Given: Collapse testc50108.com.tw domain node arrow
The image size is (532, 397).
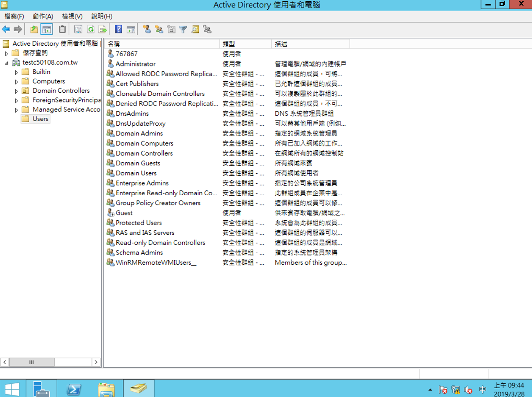Looking at the screenshot, I should [x=7, y=63].
